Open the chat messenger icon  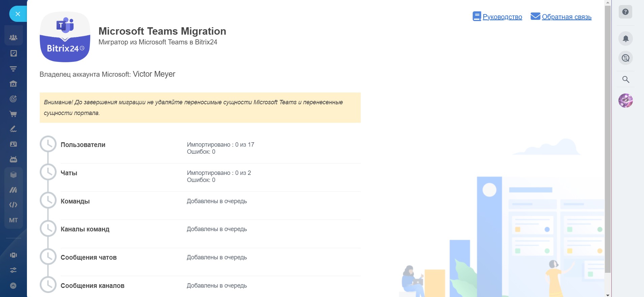click(625, 58)
